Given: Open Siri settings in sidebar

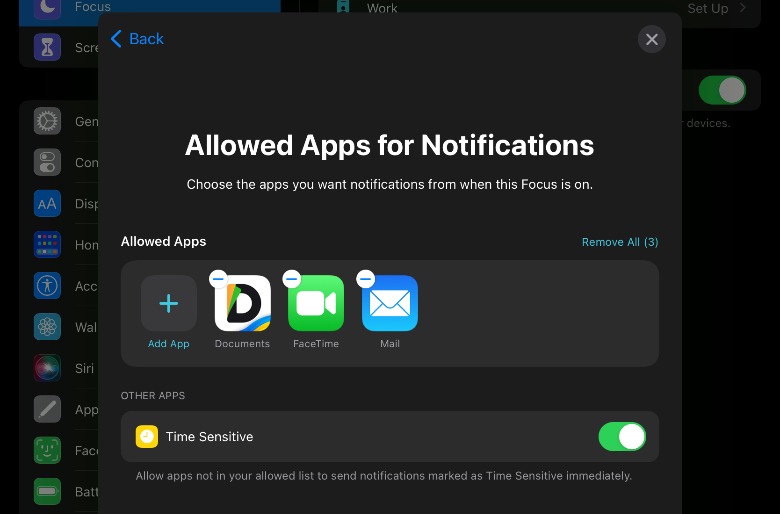Looking at the screenshot, I should [47, 368].
